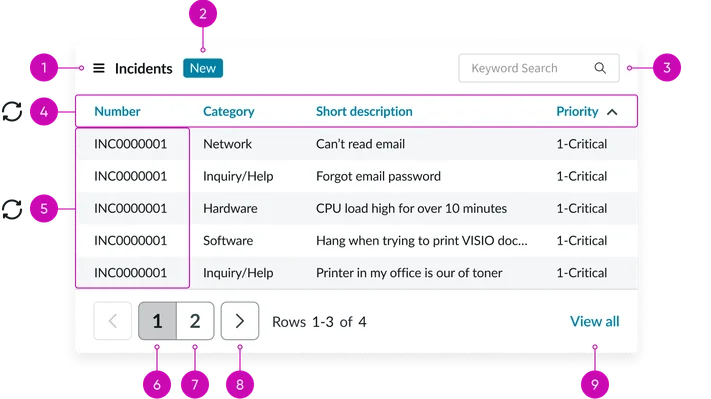
Task: Open incident number in the Software row
Action: coord(131,241)
